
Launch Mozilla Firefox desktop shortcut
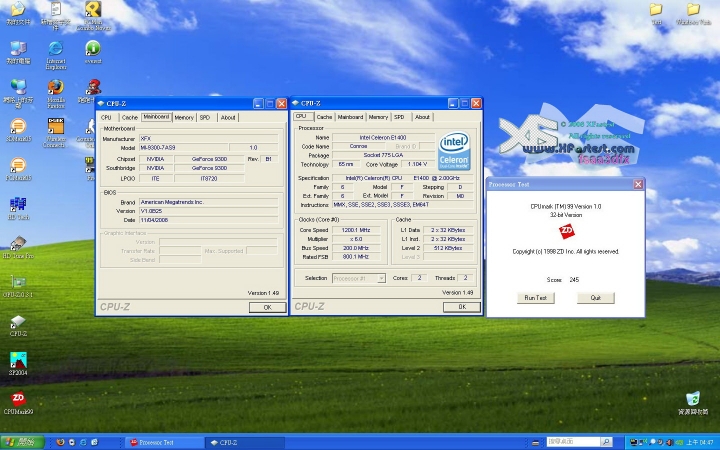coord(56,93)
